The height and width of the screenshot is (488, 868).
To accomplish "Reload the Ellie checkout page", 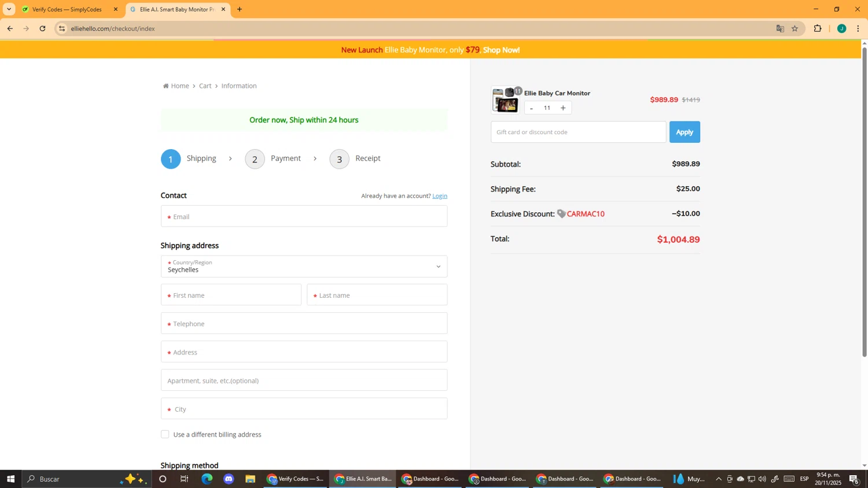I will 42,28.
